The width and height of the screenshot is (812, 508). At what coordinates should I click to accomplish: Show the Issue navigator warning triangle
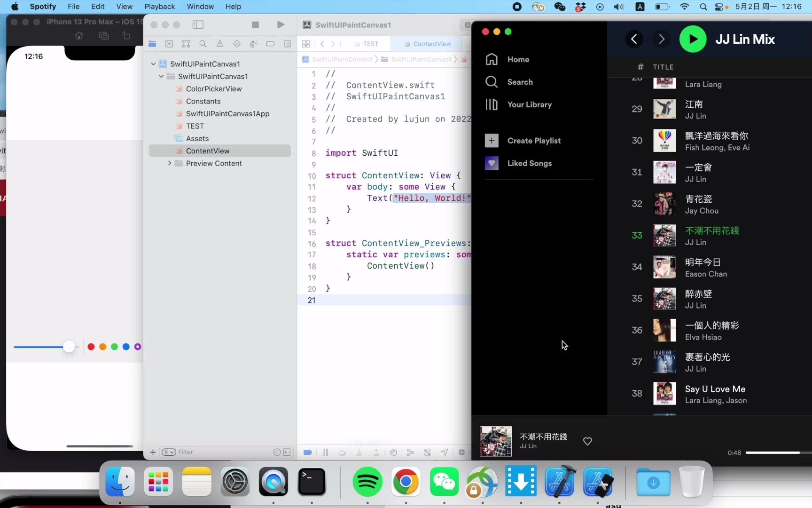click(219, 44)
